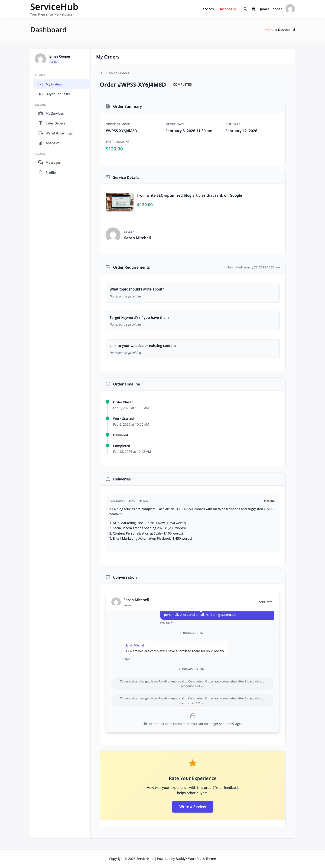Open Wallet & Earnings section
This screenshot has width=325, height=868.
pos(59,133)
